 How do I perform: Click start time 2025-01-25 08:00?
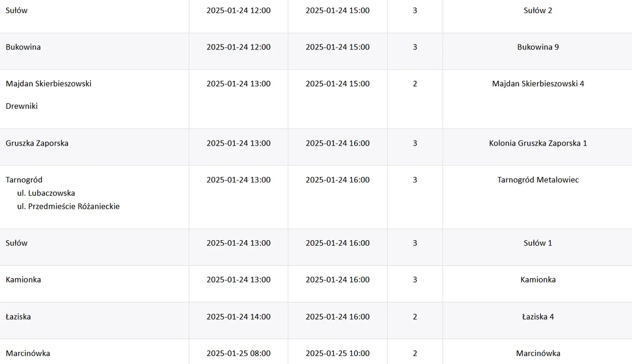pyautogui.click(x=238, y=353)
